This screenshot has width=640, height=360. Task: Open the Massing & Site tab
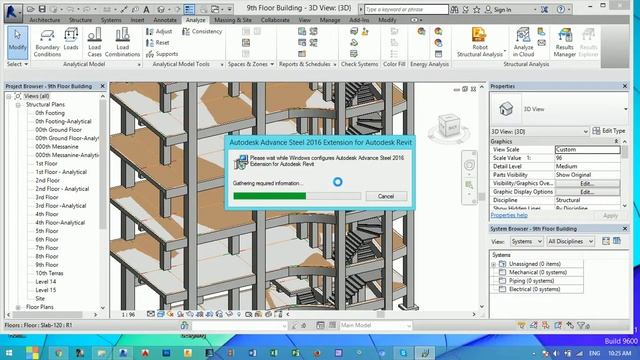pyautogui.click(x=233, y=20)
